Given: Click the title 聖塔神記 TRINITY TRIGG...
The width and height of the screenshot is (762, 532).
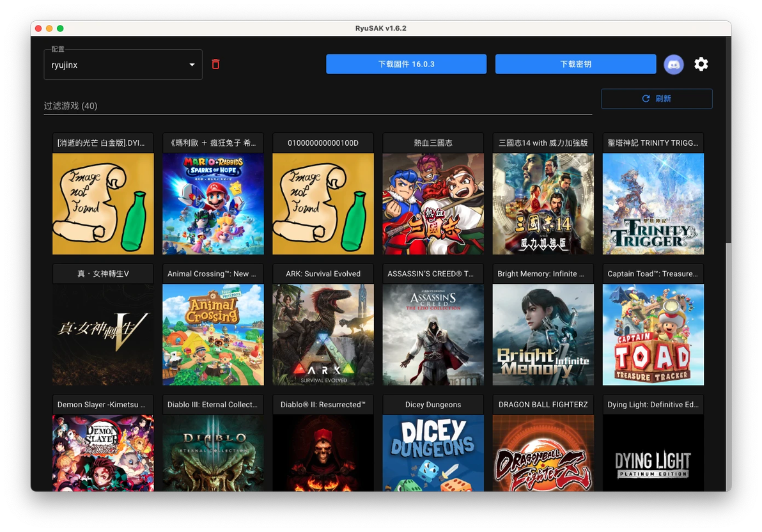Looking at the screenshot, I should click(653, 143).
